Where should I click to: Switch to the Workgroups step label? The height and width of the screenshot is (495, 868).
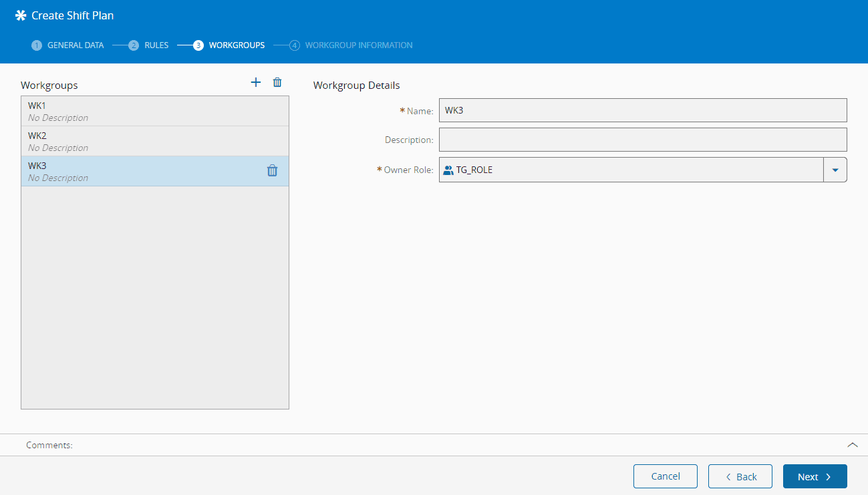coord(237,45)
